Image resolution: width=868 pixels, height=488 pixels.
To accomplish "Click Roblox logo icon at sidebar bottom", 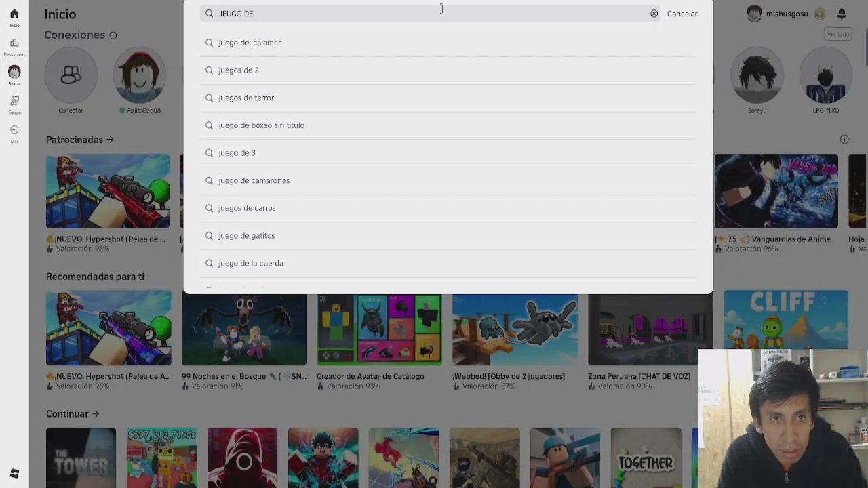I will point(14,473).
